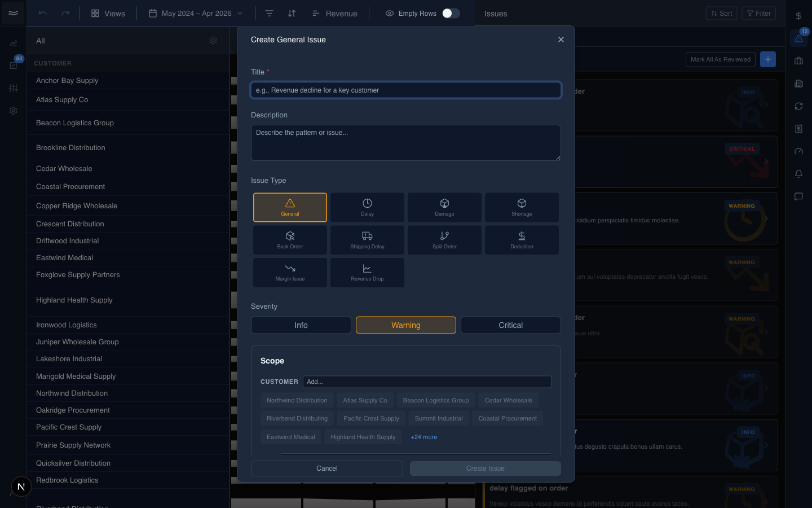Click the refresh sync icon in right rail
Image resolution: width=812 pixels, height=508 pixels.
798,106
